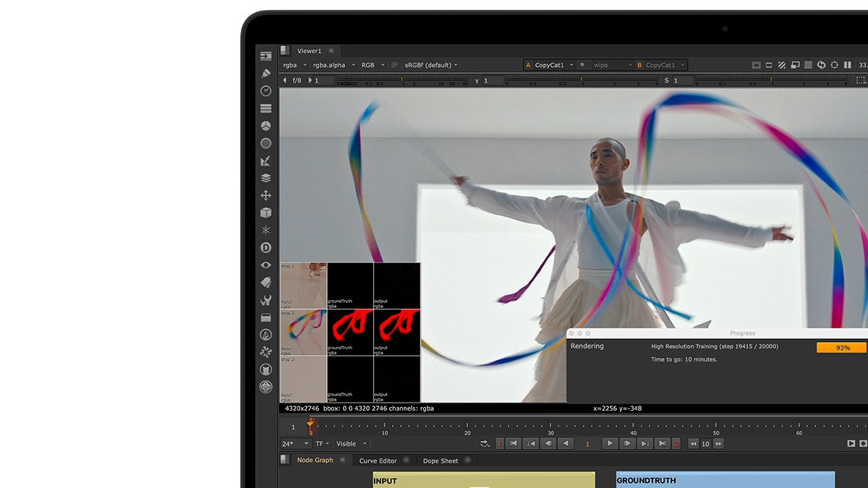Open the 3D nodes menu (cube icon)
This screenshot has height=488, width=868.
click(x=265, y=213)
